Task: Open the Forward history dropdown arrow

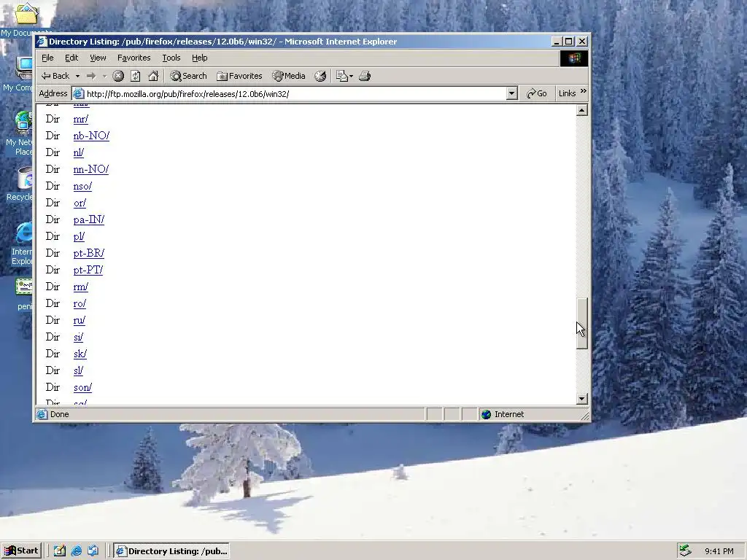Action: pos(104,76)
